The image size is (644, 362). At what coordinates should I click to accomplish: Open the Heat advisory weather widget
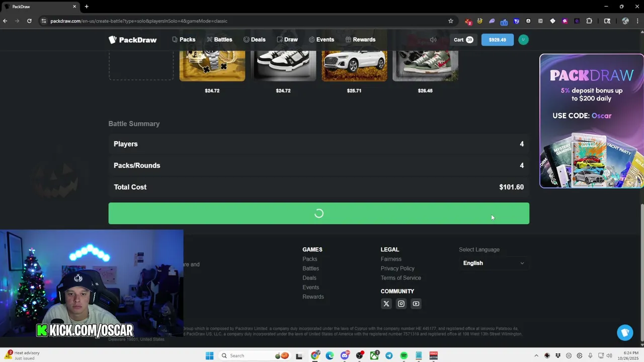21,355
